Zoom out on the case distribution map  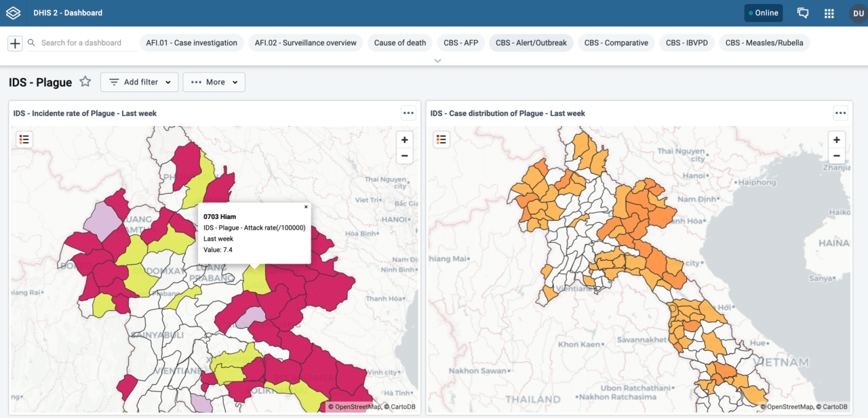tap(836, 155)
